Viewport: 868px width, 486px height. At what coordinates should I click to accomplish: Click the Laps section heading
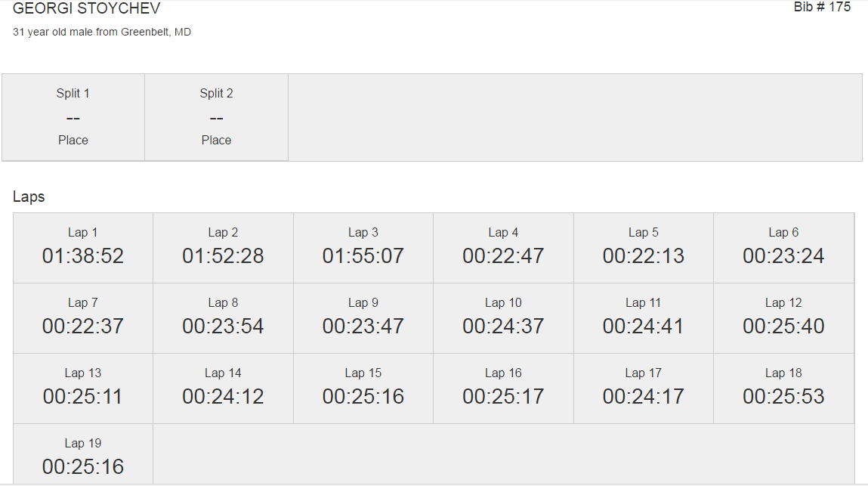29,197
